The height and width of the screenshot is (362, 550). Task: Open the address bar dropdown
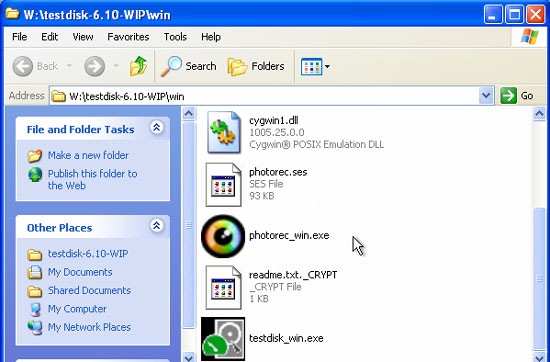point(486,95)
